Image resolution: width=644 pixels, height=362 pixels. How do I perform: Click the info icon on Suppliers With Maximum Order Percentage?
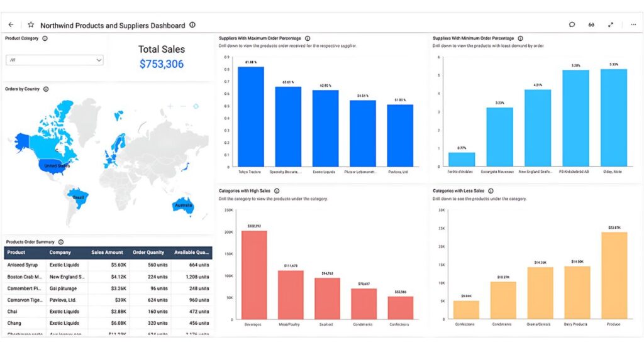tap(307, 38)
